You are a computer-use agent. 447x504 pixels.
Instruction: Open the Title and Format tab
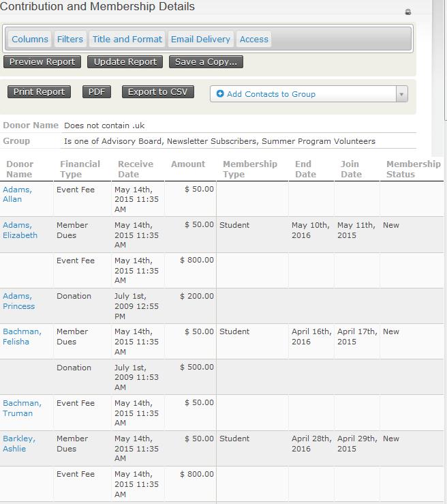(x=127, y=40)
